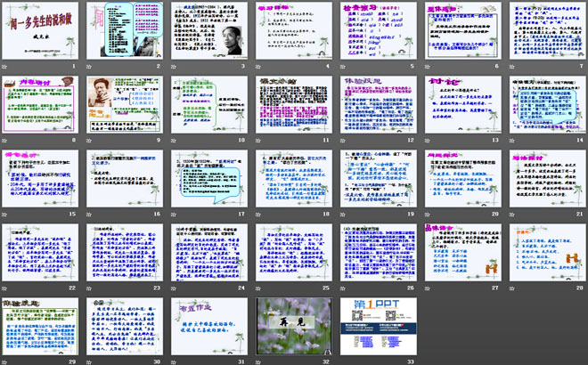Open slide 4 thumbnail

(x=294, y=31)
